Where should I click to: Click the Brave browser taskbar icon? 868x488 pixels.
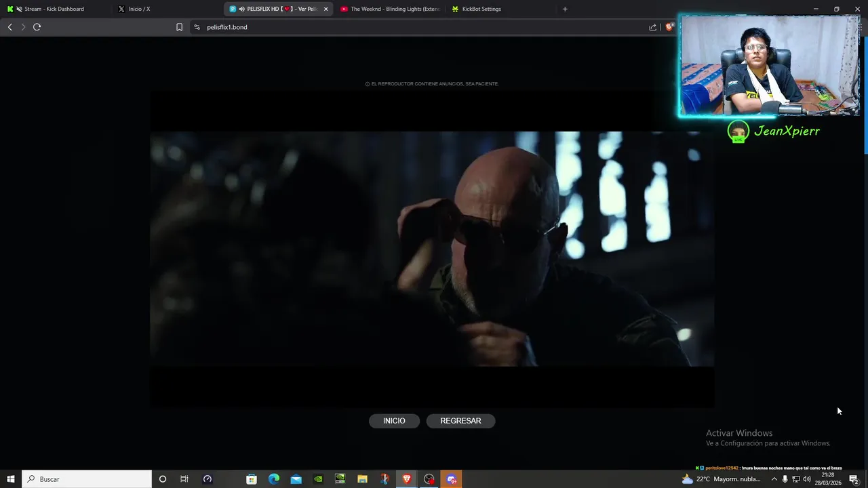click(407, 479)
